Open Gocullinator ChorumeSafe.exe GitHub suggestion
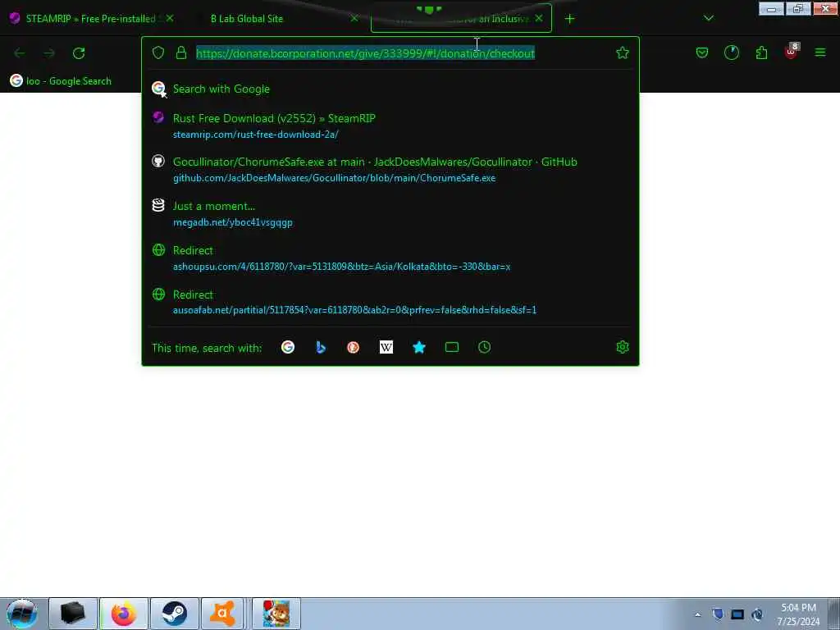The width and height of the screenshot is (840, 630). coord(390,169)
